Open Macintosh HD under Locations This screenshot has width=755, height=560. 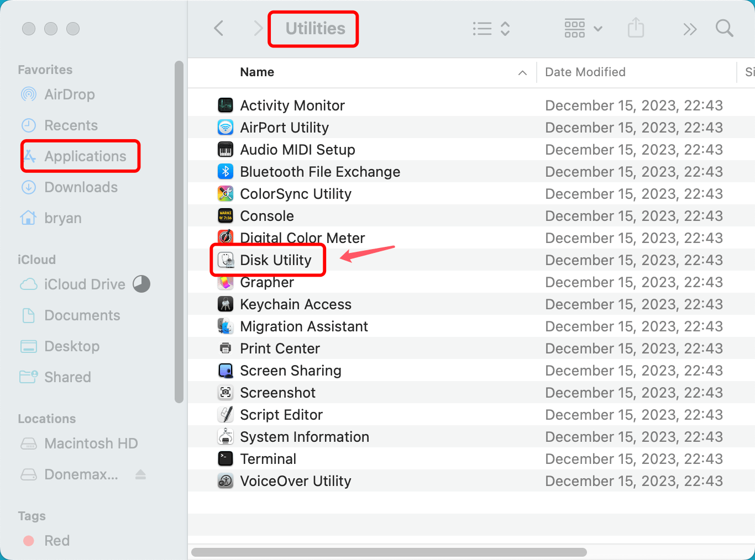point(90,443)
